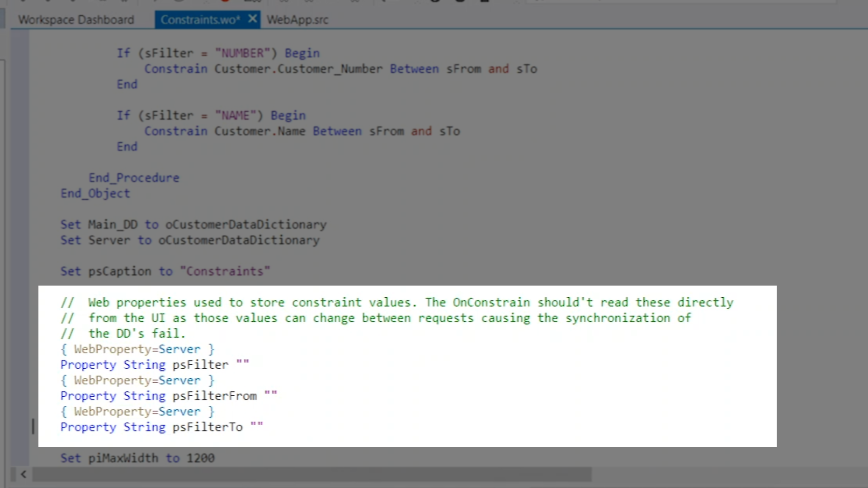
Task: Close the Constraints.wo tab
Action: click(253, 19)
